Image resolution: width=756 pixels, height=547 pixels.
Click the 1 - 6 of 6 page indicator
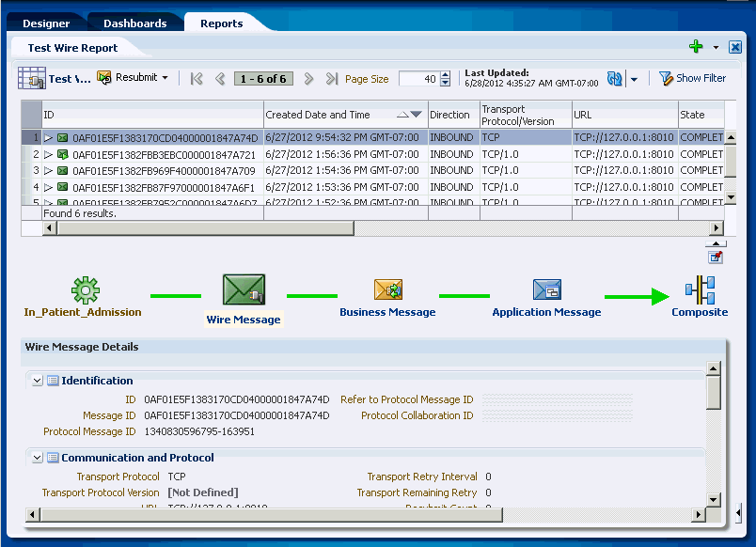click(263, 79)
